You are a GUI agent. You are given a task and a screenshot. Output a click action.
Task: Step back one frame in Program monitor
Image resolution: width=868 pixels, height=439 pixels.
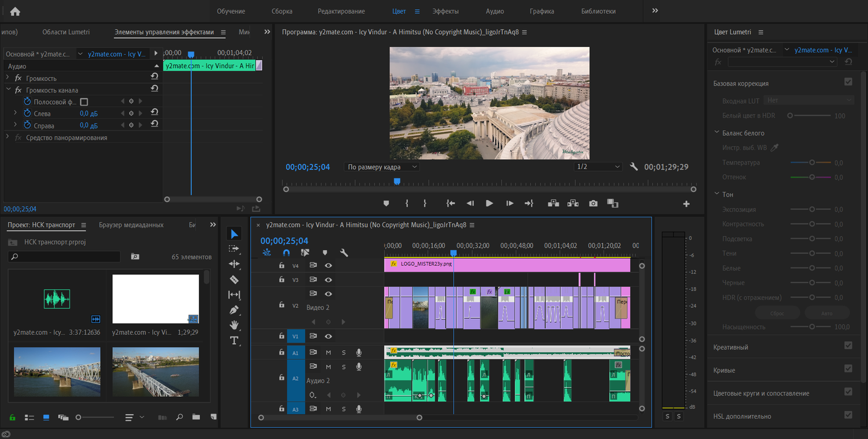click(x=470, y=203)
